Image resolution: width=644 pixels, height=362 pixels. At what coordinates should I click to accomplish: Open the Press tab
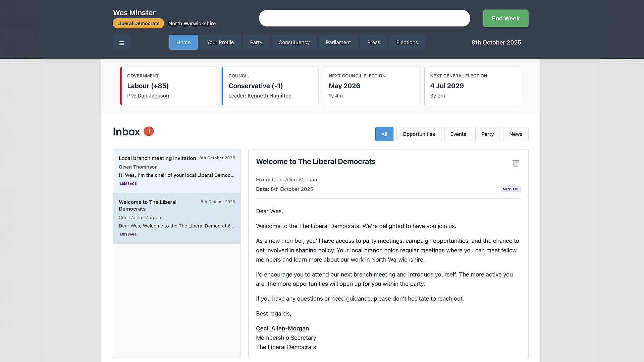point(373,43)
